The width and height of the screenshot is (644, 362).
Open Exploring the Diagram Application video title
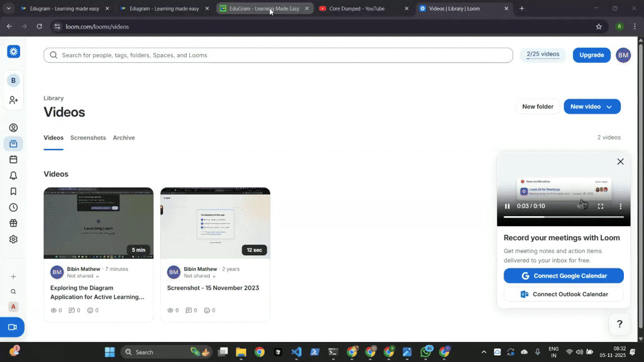click(x=97, y=292)
